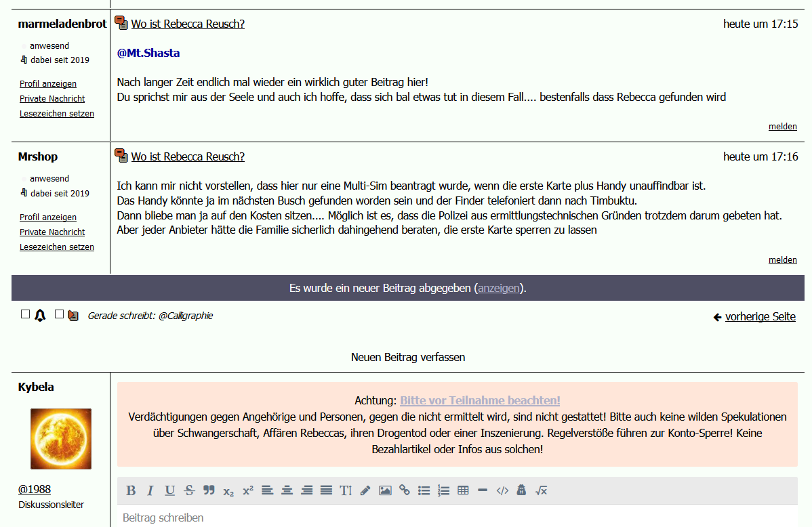
Task: Apply superscript formatting
Action: 248,490
